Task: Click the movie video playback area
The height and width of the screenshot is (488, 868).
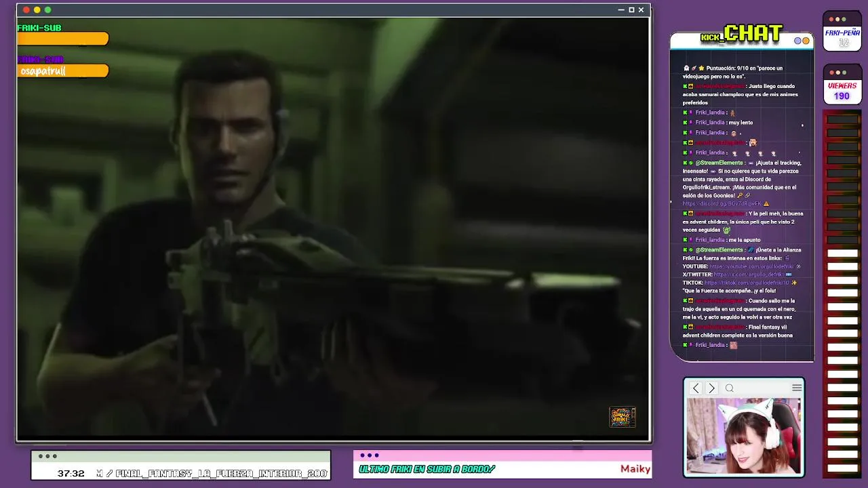Action: 333,228
